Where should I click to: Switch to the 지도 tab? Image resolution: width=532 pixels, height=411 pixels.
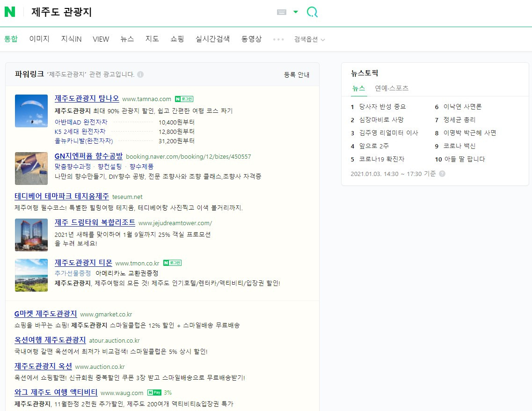152,39
